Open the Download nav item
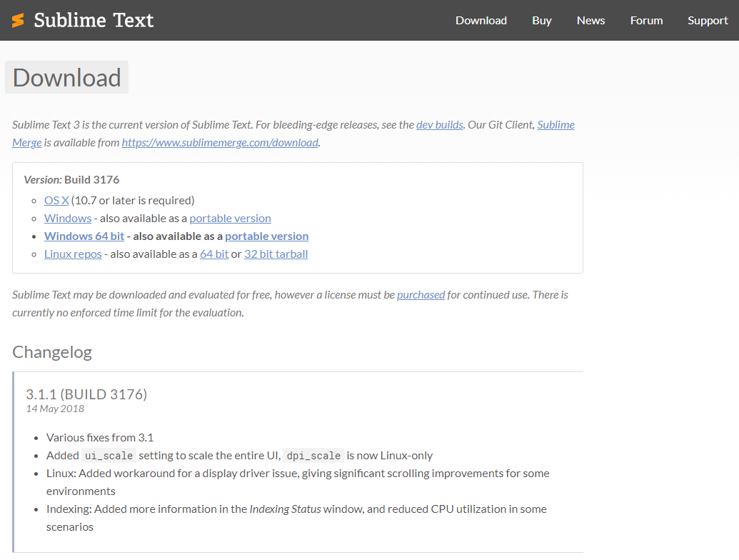Image resolution: width=739 pixels, height=560 pixels. tap(481, 21)
